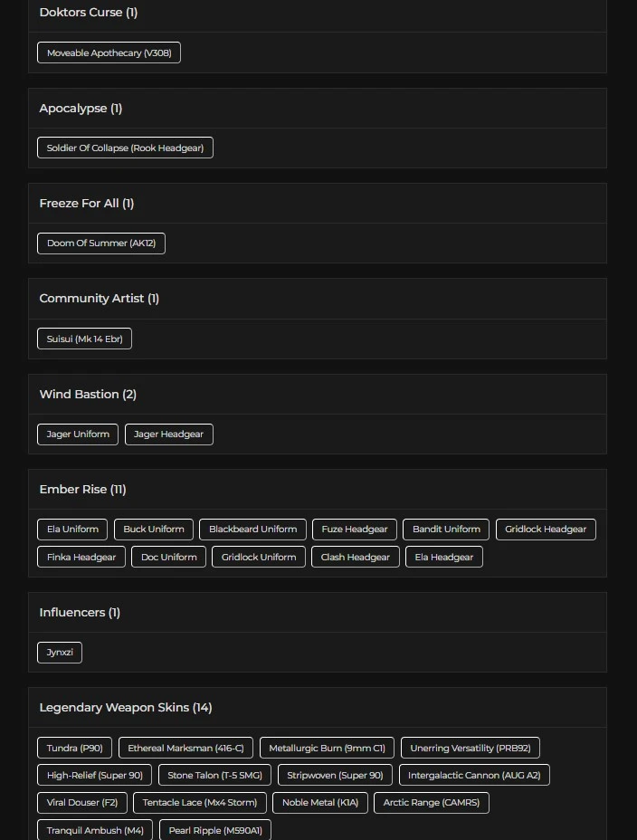Select the Tundra (P90) weapon skin
The height and width of the screenshot is (840, 637).
coord(74,748)
